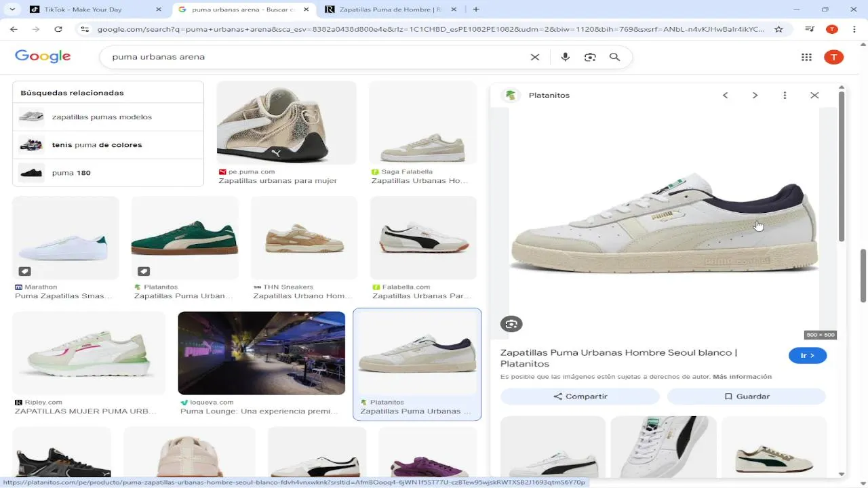
Task: Open preview panel three-dot options
Action: pos(785,96)
